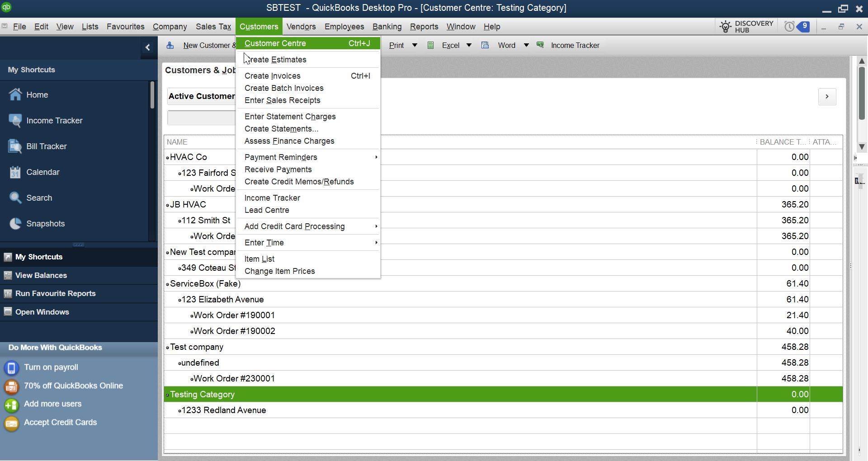
Task: Click Accept Credit Cards
Action: (60, 422)
